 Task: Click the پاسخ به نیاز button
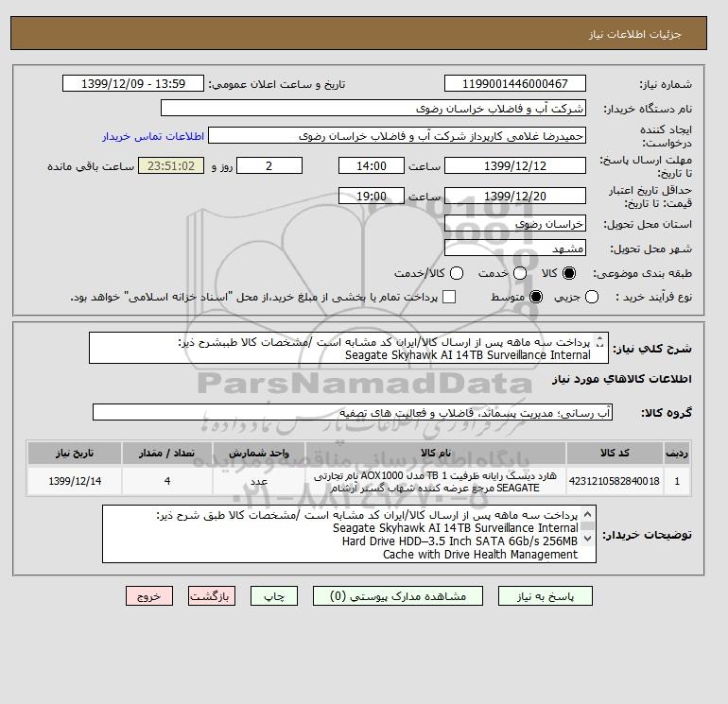pos(546,596)
